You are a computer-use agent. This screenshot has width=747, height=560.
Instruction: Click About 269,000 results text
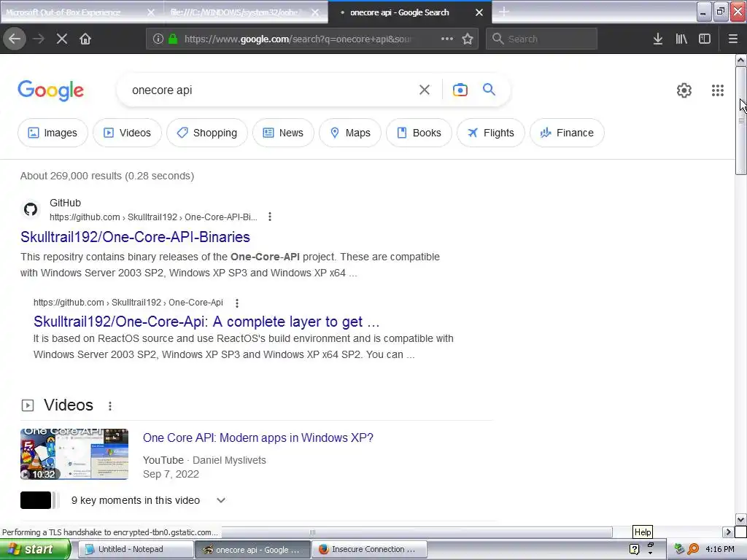click(x=107, y=176)
